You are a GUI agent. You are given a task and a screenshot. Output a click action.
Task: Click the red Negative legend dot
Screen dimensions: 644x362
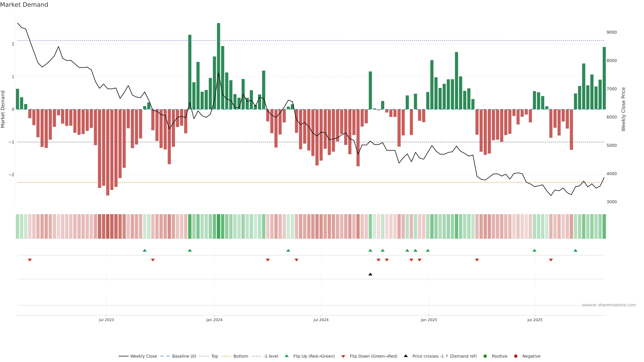point(516,356)
